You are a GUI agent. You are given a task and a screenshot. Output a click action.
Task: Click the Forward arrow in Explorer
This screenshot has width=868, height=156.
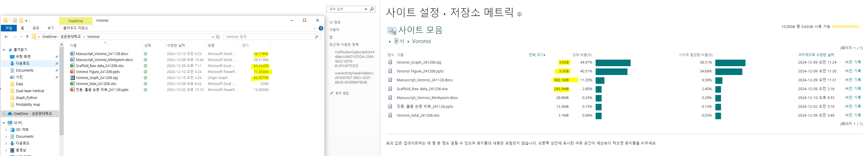[14, 37]
